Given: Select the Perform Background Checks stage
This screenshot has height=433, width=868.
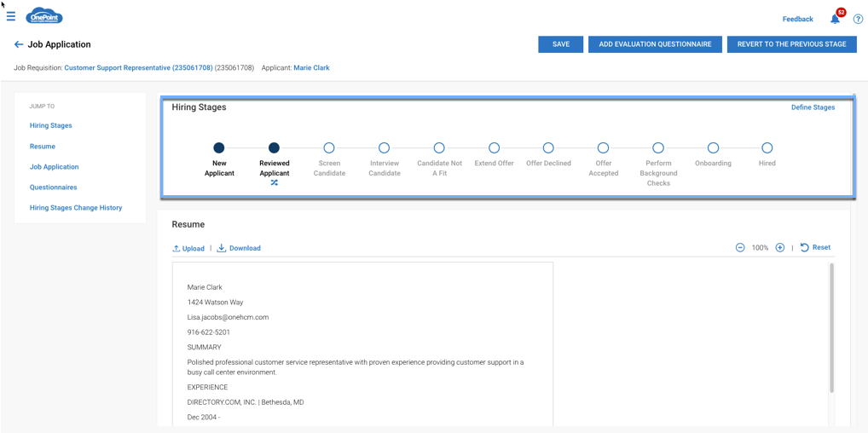Looking at the screenshot, I should point(658,147).
